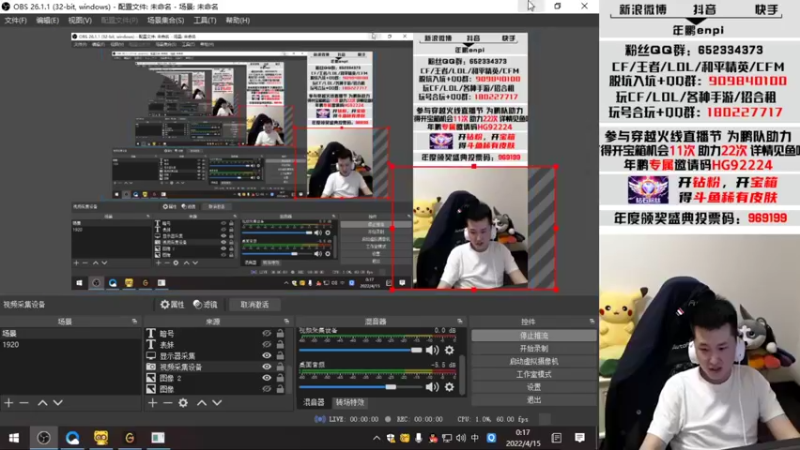The width and height of the screenshot is (800, 450).
Task: Move the selected source down
Action: [x=217, y=403]
